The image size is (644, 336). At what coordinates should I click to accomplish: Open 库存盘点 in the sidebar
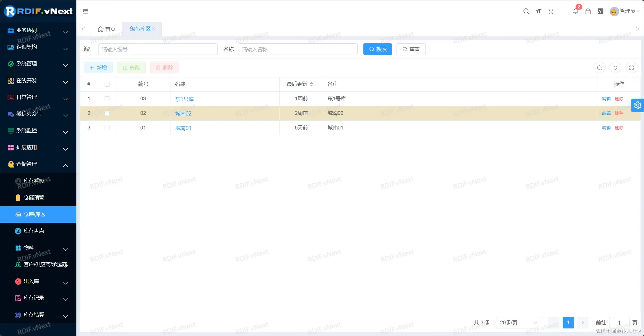[x=34, y=231]
